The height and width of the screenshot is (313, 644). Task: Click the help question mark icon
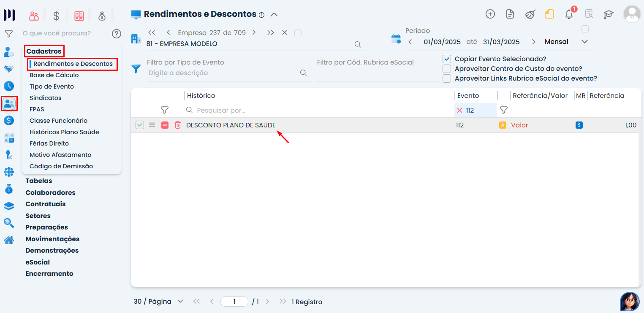pos(117,34)
